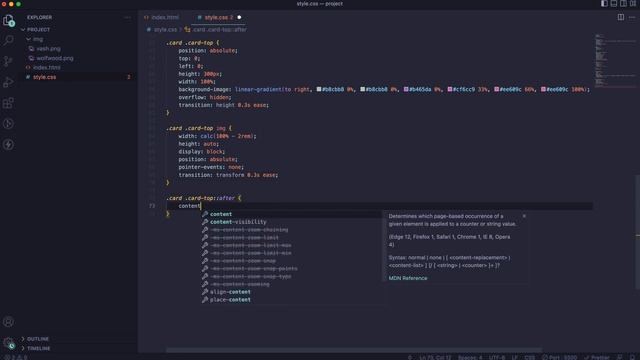Click the #cf6cc9 color swatch

[x=449, y=89]
